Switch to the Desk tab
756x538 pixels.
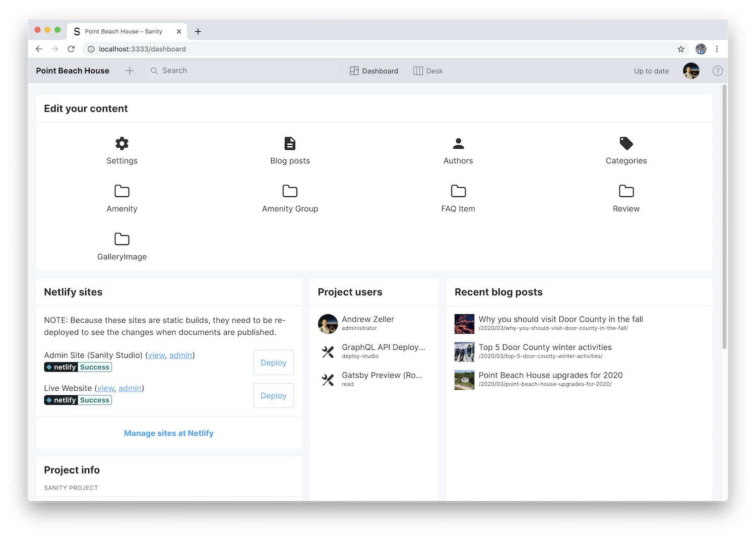[x=428, y=71]
